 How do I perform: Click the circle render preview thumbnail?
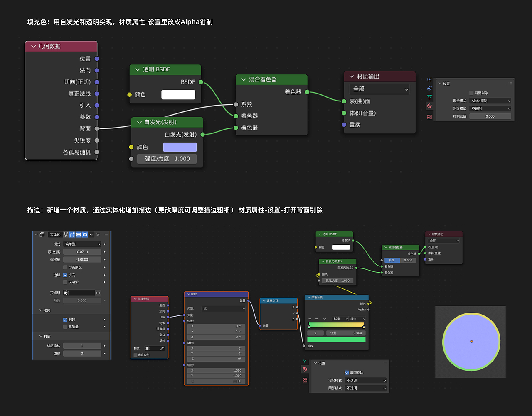tap(470, 342)
